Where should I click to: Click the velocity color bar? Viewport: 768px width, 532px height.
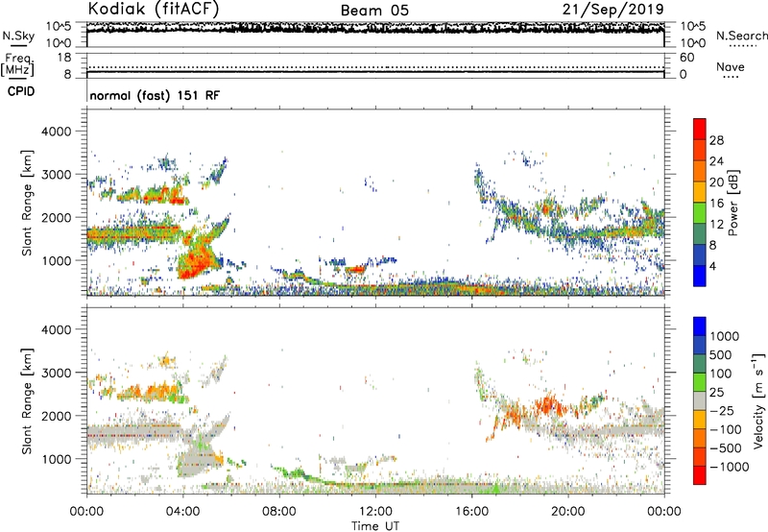(x=700, y=400)
